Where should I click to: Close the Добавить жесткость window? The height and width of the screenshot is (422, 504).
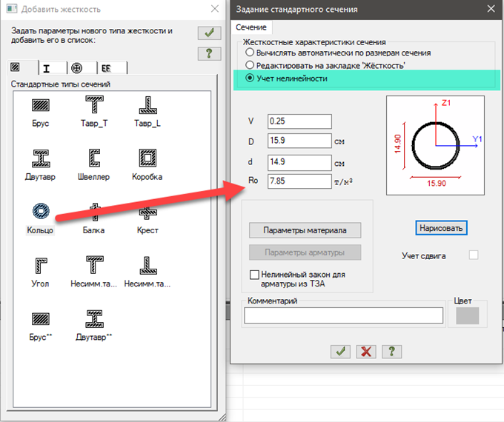tap(215, 9)
